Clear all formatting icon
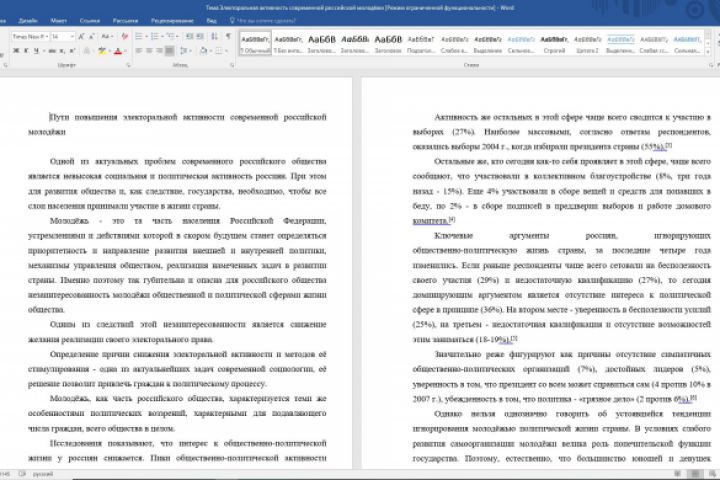The image size is (720, 480). click(124, 36)
